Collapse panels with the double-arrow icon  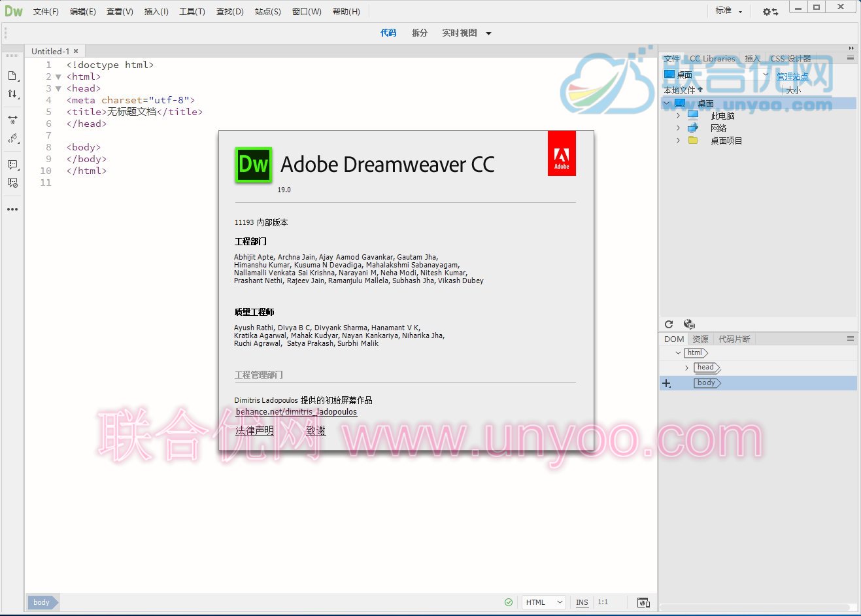pos(851,48)
